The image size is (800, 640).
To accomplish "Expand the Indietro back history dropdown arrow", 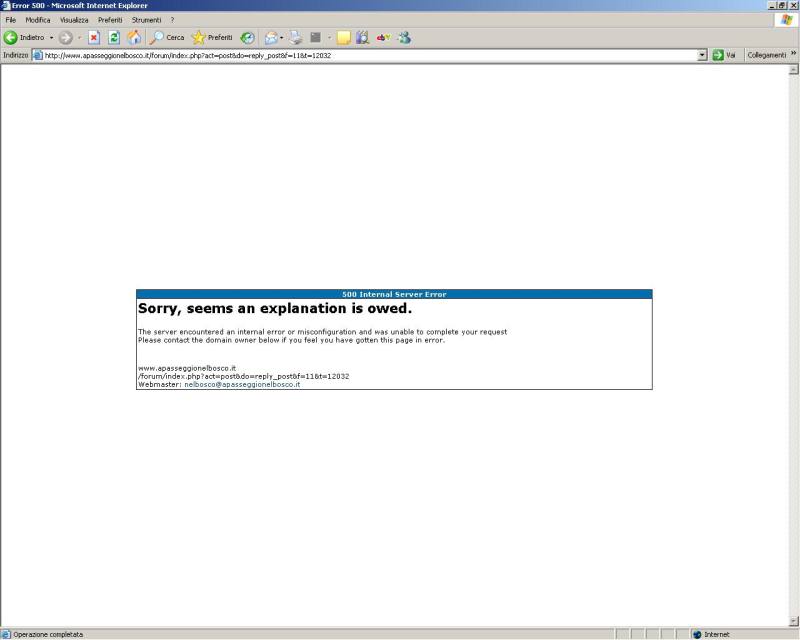I will coord(51,38).
